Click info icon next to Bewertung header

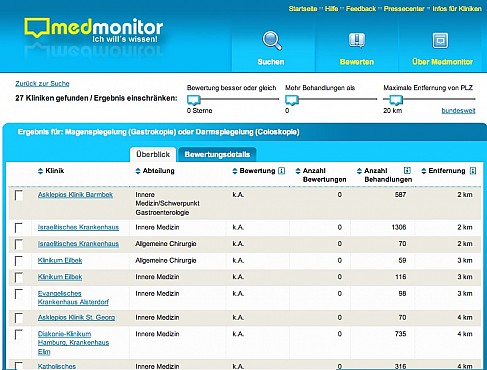point(282,171)
